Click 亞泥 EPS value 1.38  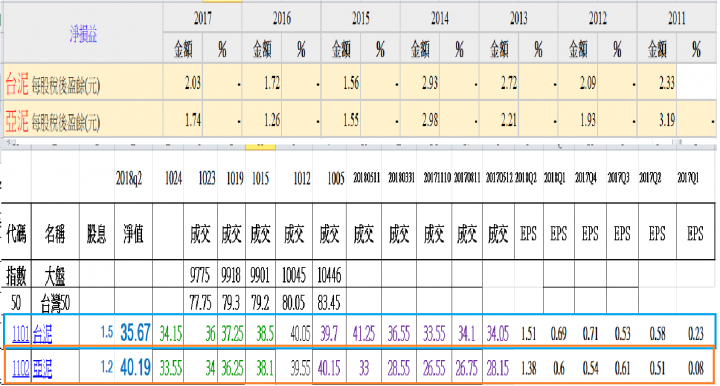pos(529,368)
